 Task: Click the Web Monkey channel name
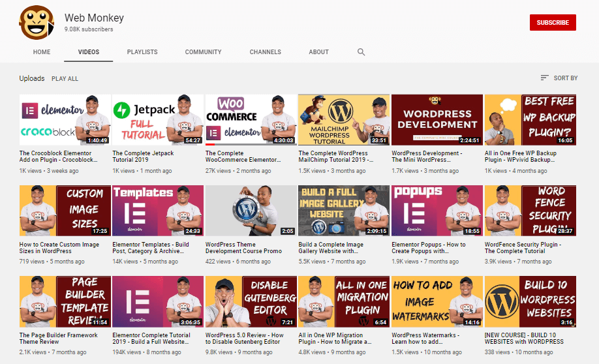[94, 18]
